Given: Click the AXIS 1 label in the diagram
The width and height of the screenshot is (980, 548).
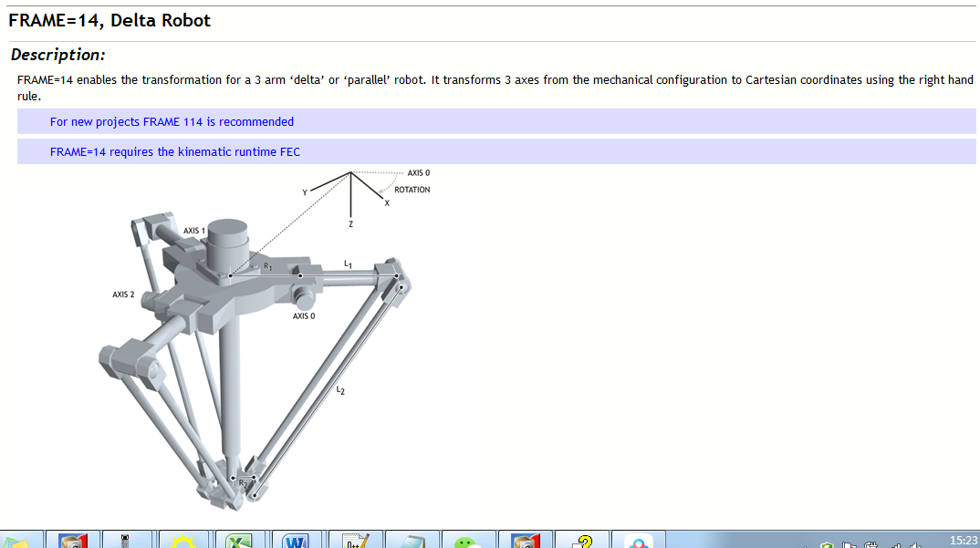Looking at the screenshot, I should coord(194,231).
